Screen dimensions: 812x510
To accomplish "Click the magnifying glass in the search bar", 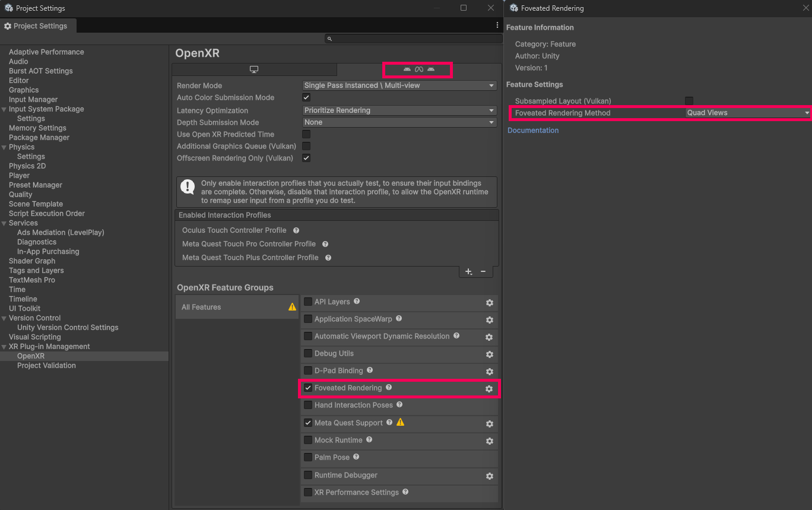I will [x=329, y=38].
